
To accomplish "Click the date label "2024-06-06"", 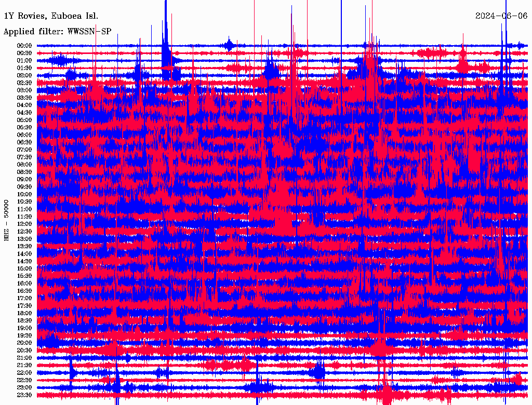I will tap(501, 16).
